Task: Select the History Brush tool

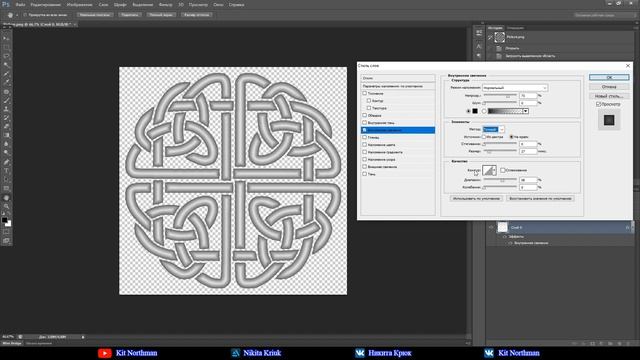Action: 6,118
